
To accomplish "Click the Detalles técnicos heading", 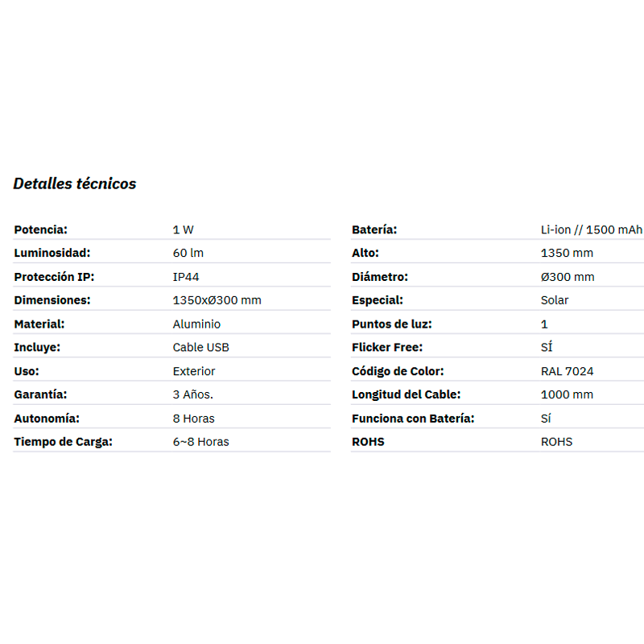I will tap(75, 184).
